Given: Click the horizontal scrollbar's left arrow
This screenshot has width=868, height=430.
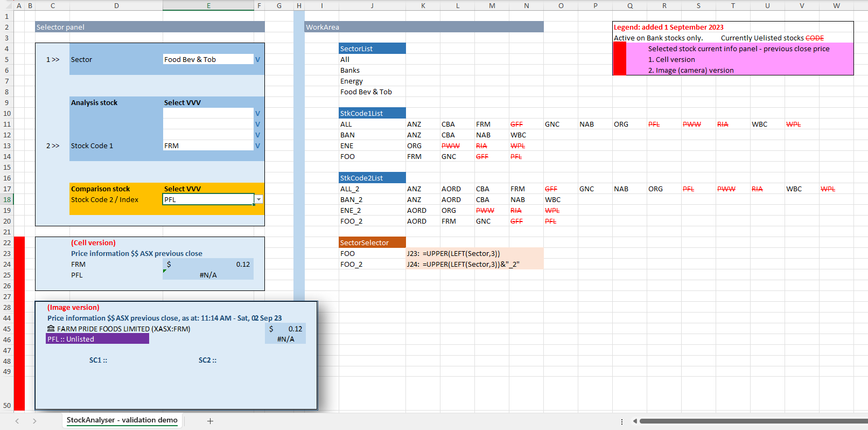Looking at the screenshot, I should (x=635, y=421).
